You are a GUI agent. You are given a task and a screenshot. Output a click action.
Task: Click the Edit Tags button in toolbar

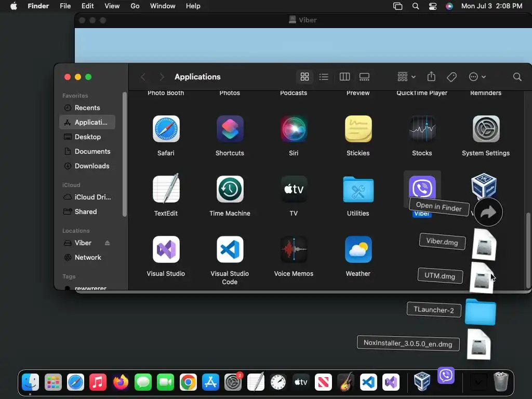point(451,77)
